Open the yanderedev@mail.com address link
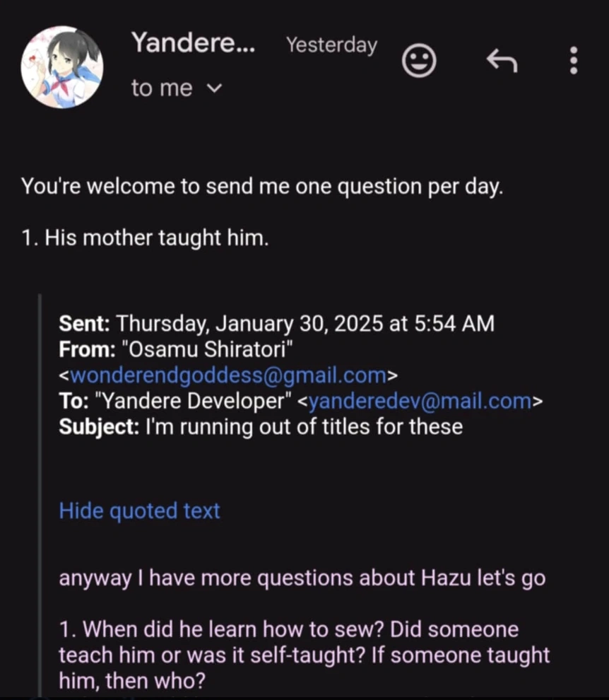Viewport: 609px width, 700px height. coord(420,401)
